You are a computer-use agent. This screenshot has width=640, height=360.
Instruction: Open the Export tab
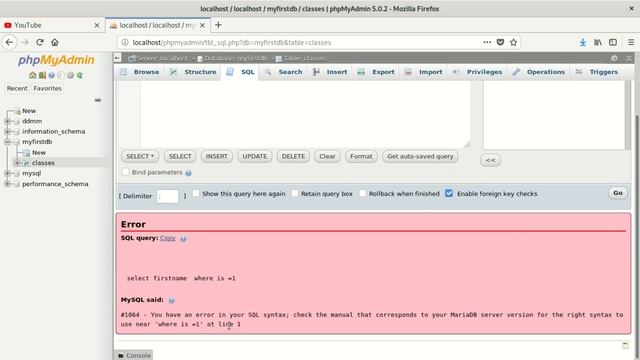[x=376, y=72]
